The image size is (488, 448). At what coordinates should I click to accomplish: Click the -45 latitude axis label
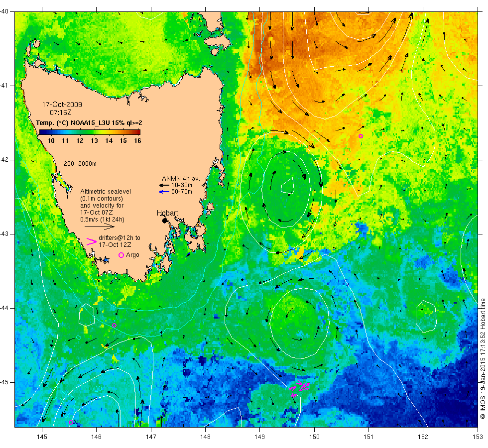click(x=4, y=382)
